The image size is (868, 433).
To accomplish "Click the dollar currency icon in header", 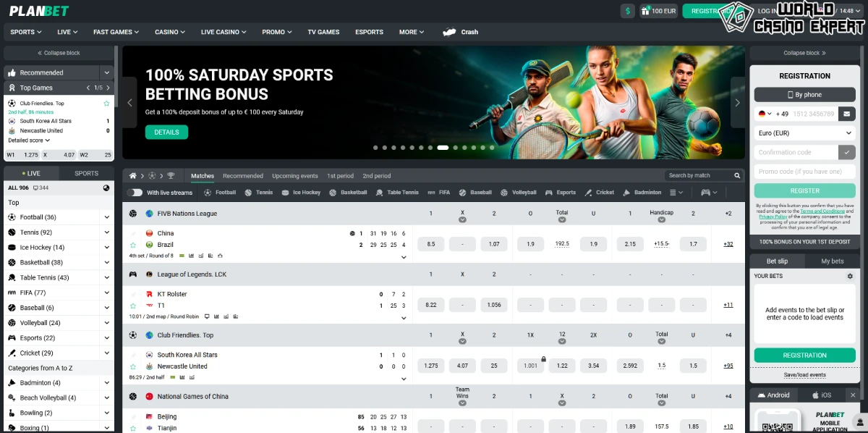I will click(628, 11).
